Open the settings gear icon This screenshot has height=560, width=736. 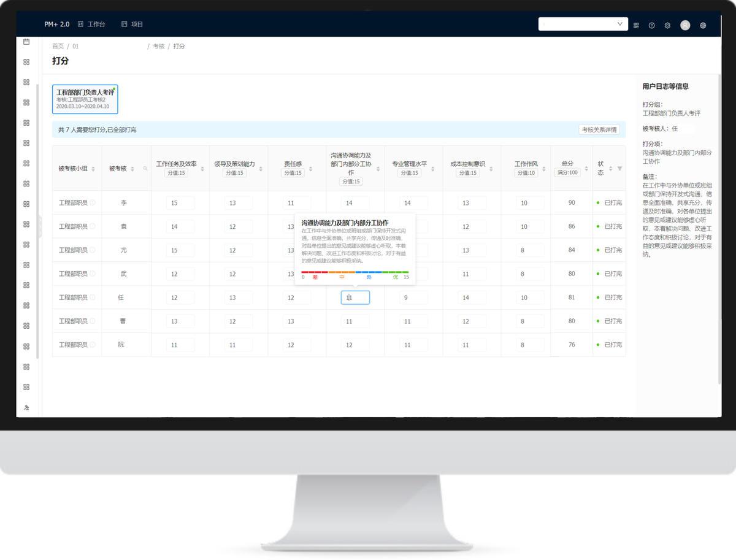point(667,25)
